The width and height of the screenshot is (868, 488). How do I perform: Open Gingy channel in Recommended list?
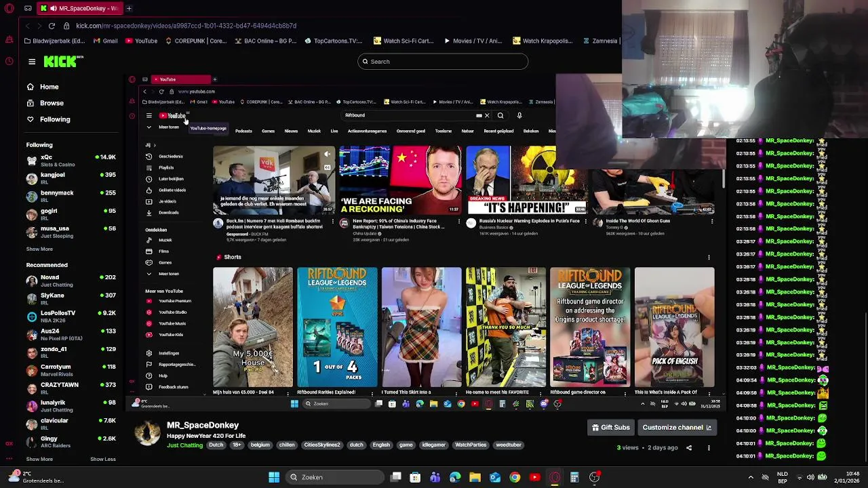pyautogui.click(x=71, y=442)
